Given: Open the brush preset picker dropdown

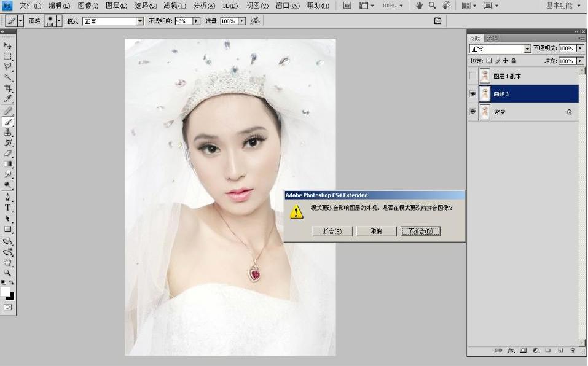Looking at the screenshot, I should [59, 21].
